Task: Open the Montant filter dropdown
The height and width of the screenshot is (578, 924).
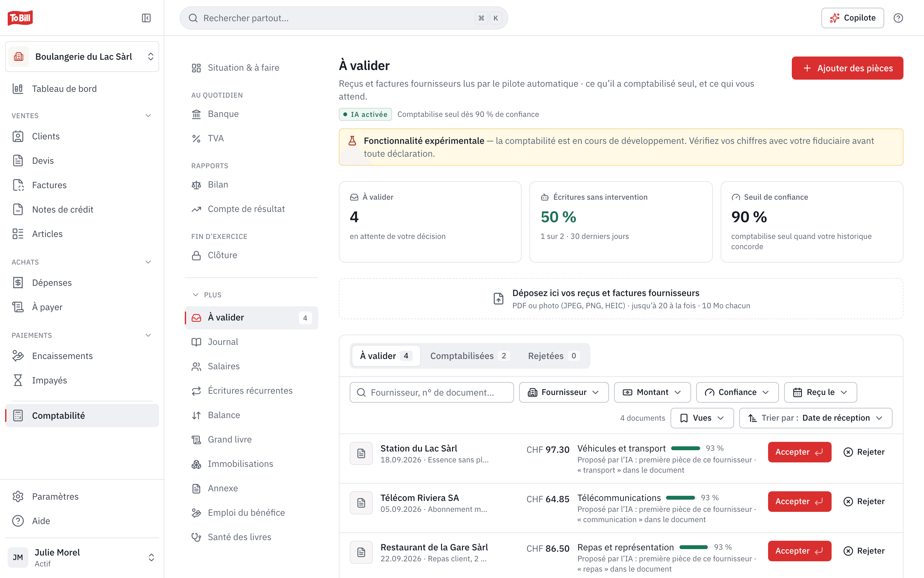Action: 652,392
